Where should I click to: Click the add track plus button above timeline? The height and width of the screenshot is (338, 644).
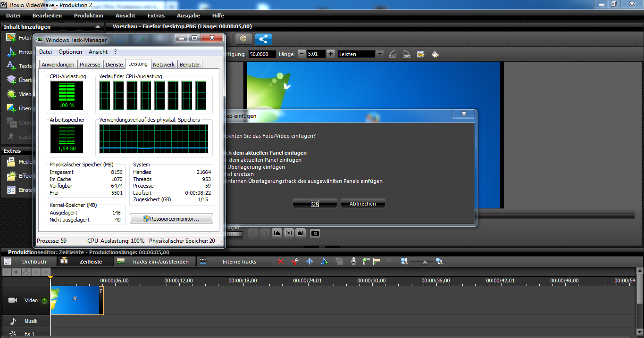(16, 272)
